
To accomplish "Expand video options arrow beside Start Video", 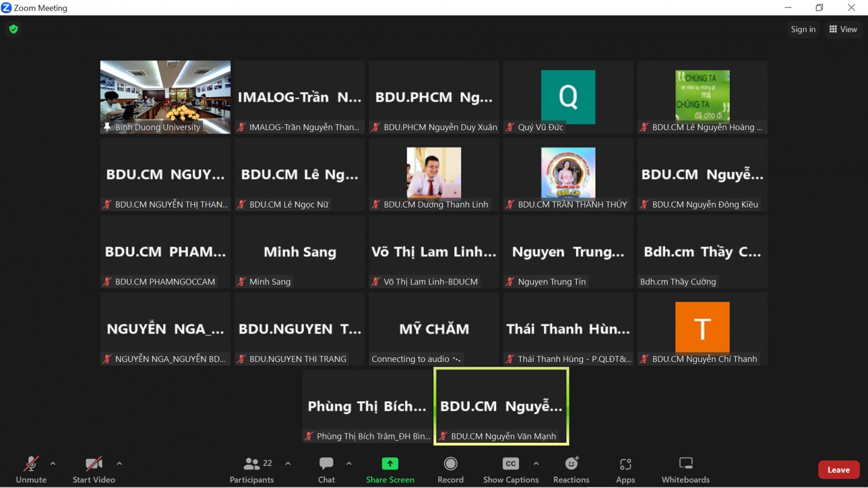I will pyautogui.click(x=119, y=463).
